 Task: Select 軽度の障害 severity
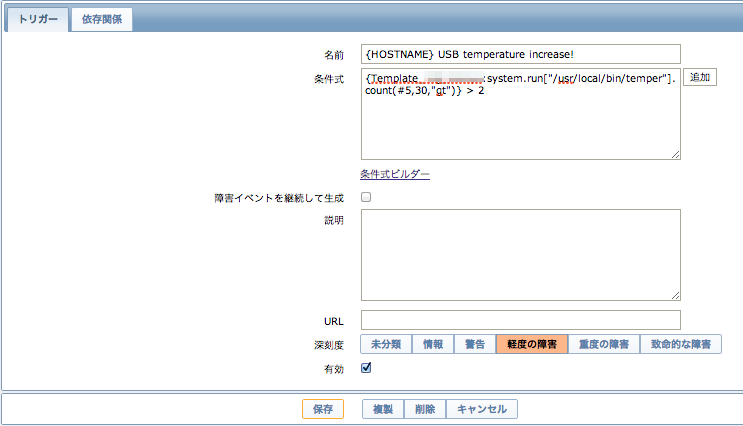pos(532,344)
